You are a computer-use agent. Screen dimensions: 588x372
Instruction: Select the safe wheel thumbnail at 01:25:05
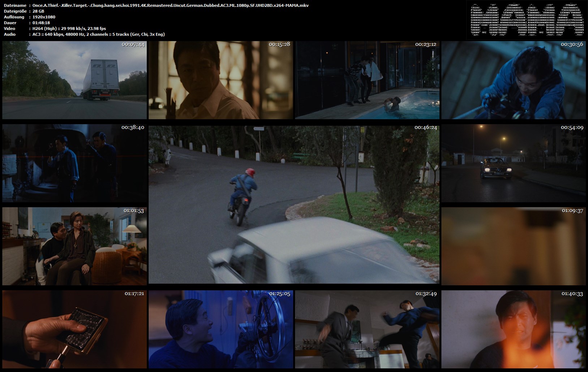pos(221,329)
